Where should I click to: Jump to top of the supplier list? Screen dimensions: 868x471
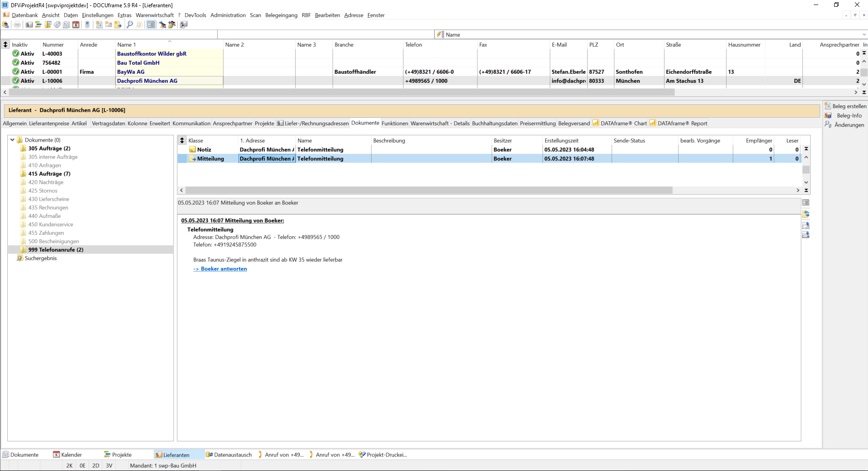864,53
